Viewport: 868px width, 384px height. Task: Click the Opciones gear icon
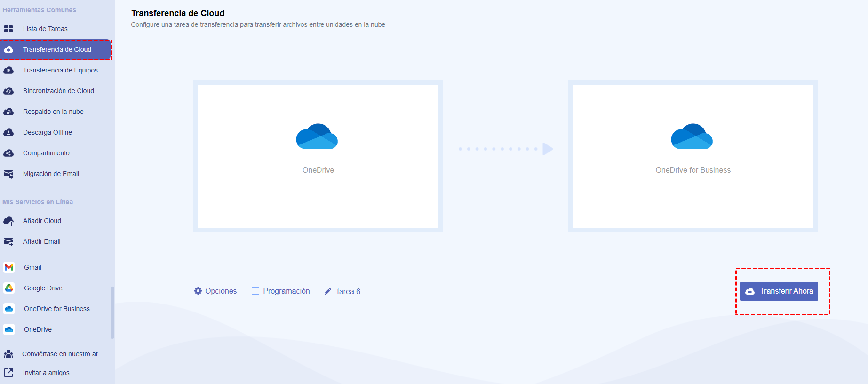pos(198,291)
